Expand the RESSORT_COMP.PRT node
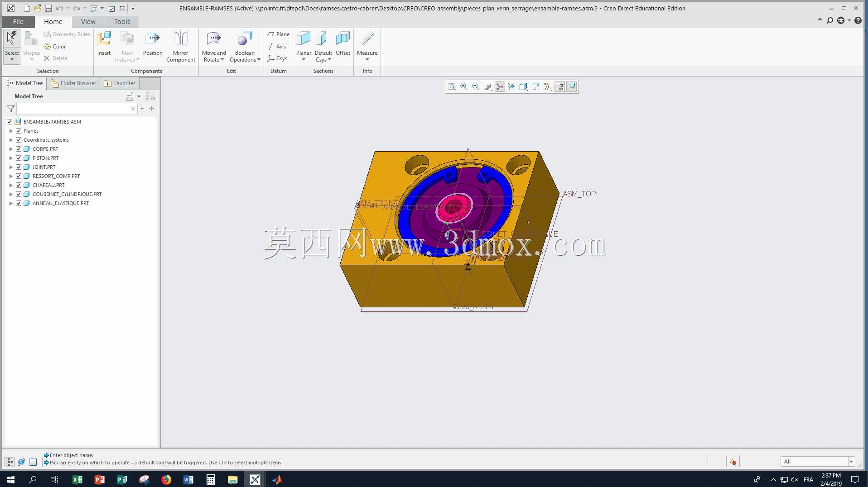 coord(11,176)
